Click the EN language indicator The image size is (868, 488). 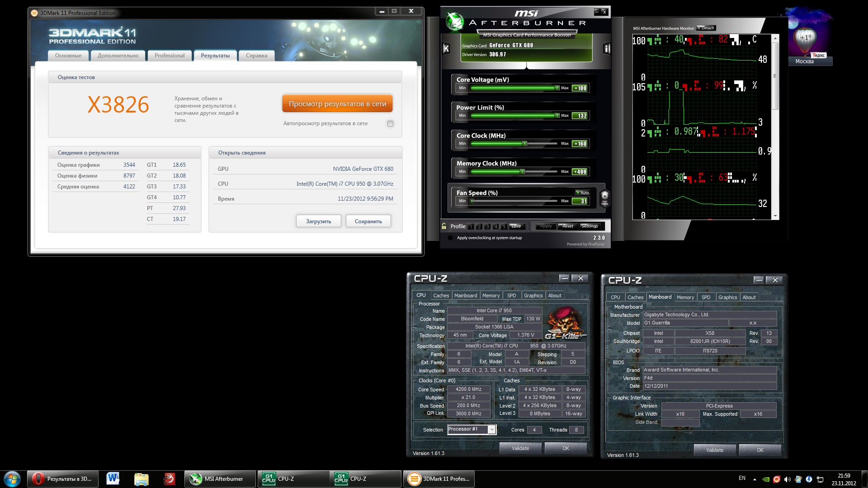[742, 478]
